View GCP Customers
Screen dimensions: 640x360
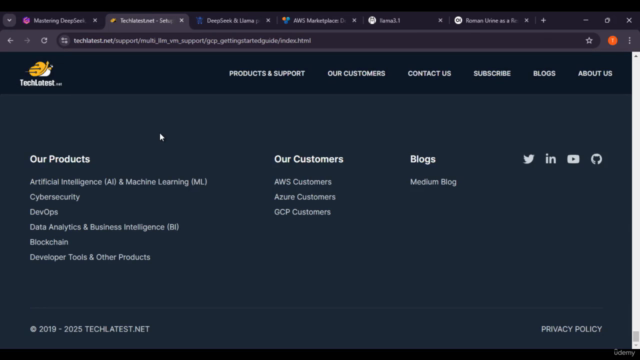(x=302, y=212)
